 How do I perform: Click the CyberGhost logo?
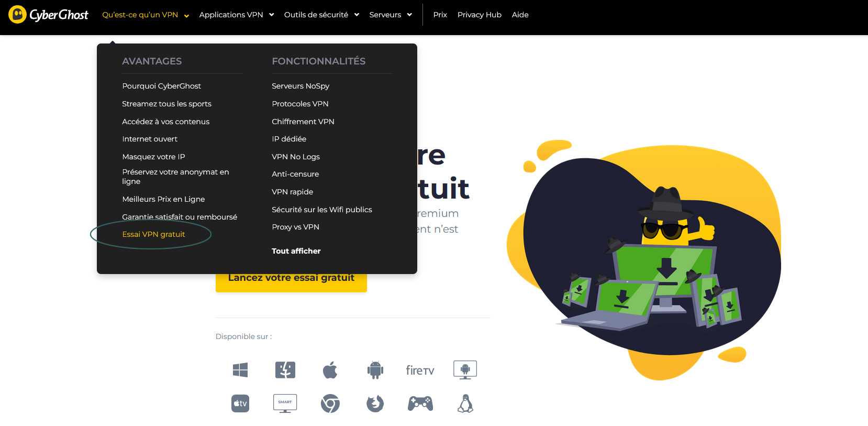pyautogui.click(x=48, y=15)
